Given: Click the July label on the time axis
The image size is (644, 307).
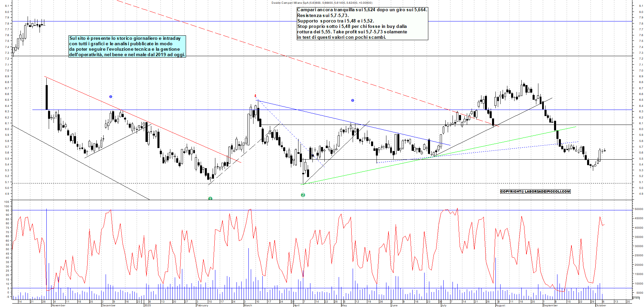Looking at the screenshot, I should click(x=444, y=305).
